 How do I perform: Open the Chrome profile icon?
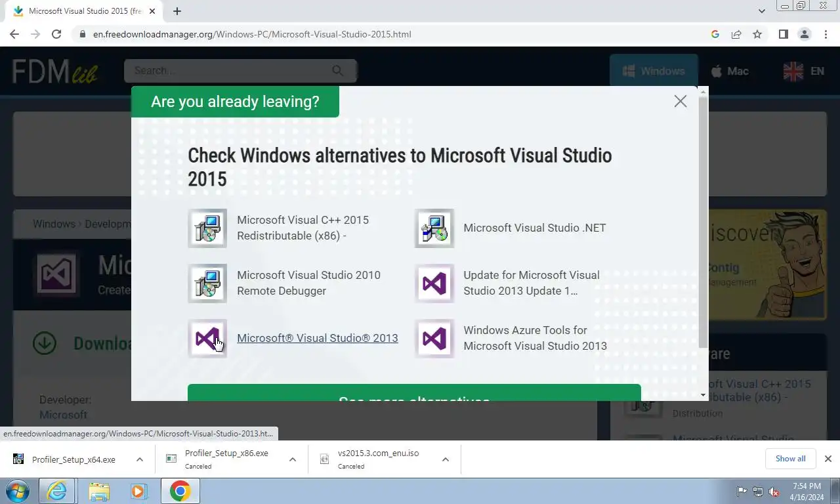click(805, 34)
